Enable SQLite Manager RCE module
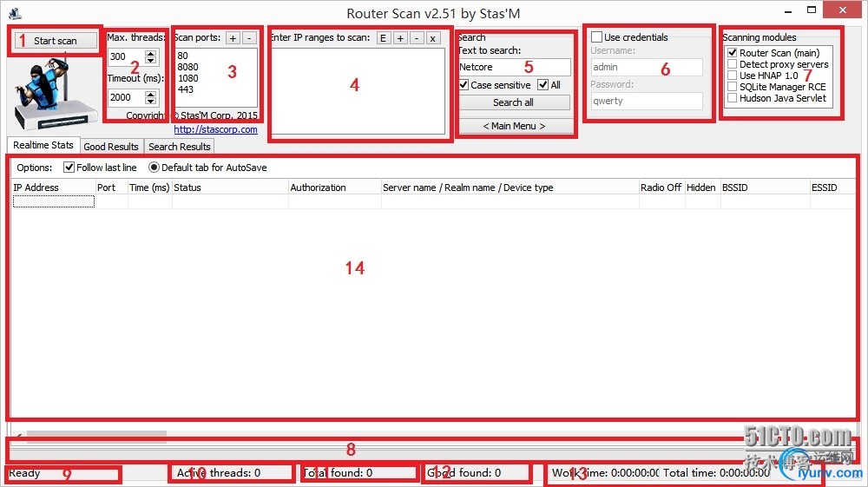This screenshot has width=868, height=487. pyautogui.click(x=733, y=87)
